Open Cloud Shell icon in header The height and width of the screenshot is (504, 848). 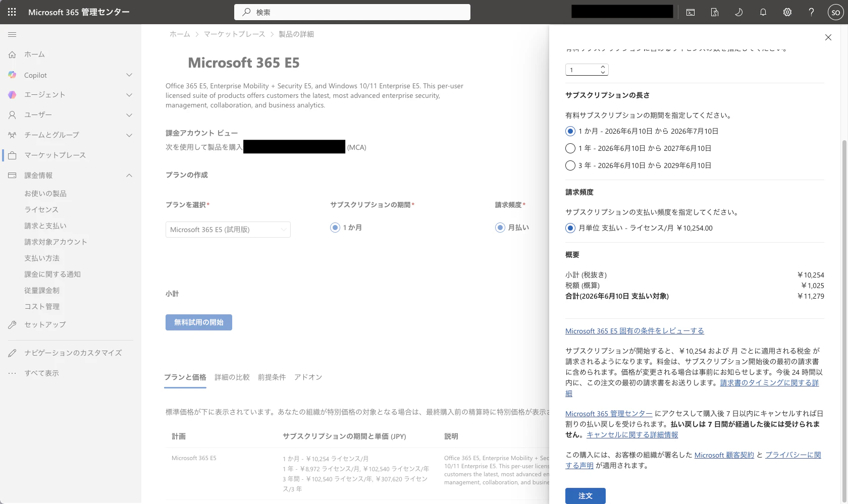pos(691,12)
